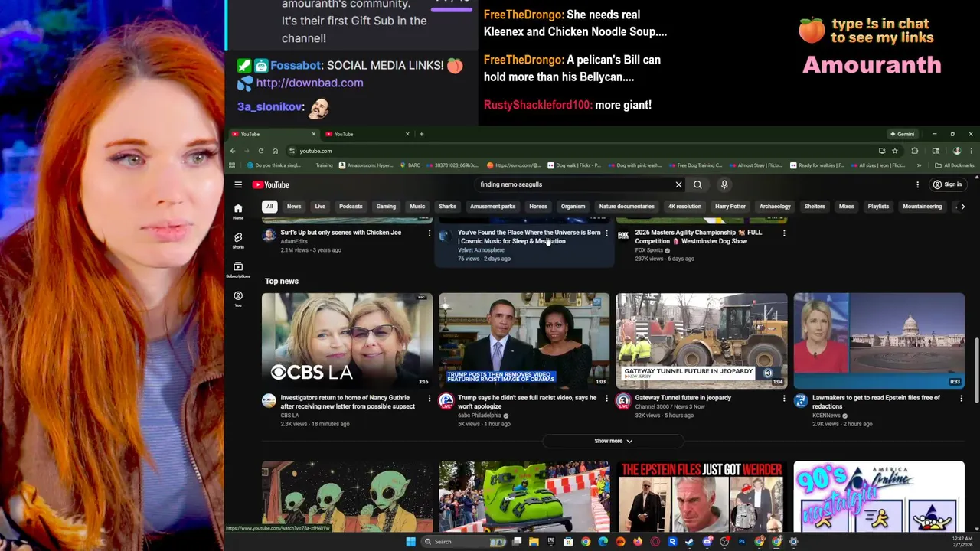
Task: Click the YouTube logo
Action: pos(271,184)
